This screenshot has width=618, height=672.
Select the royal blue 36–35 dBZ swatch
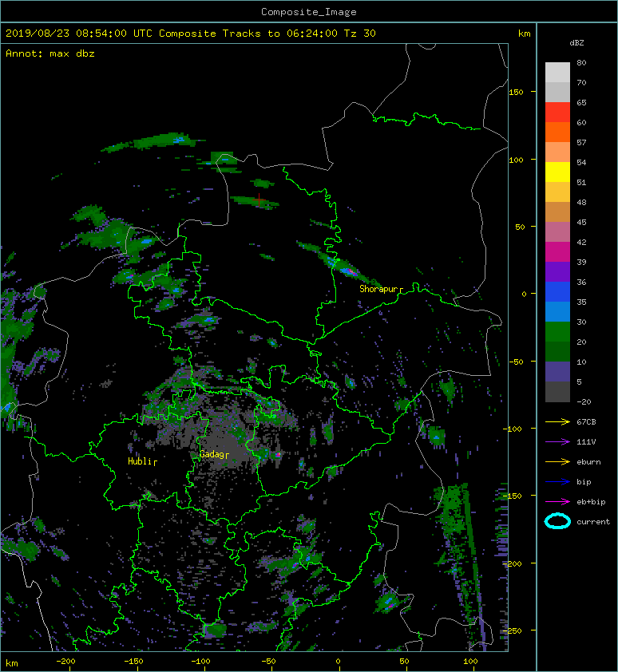557,292
